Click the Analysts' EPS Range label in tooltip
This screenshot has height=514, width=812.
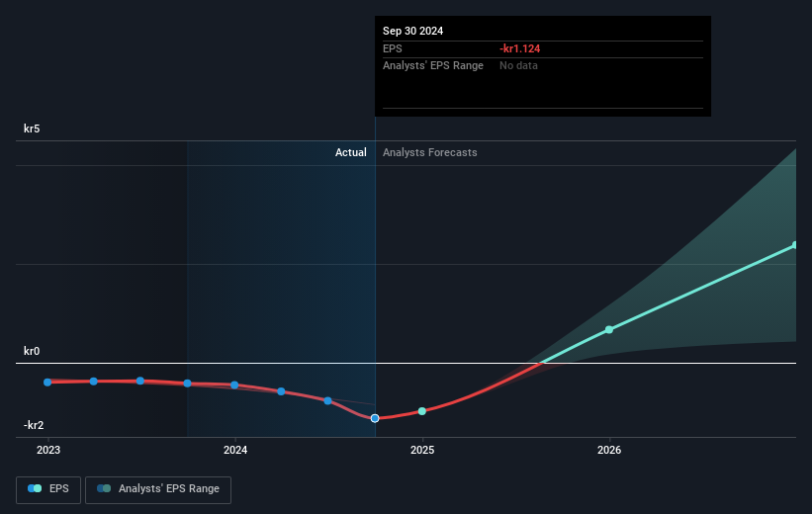coord(433,66)
